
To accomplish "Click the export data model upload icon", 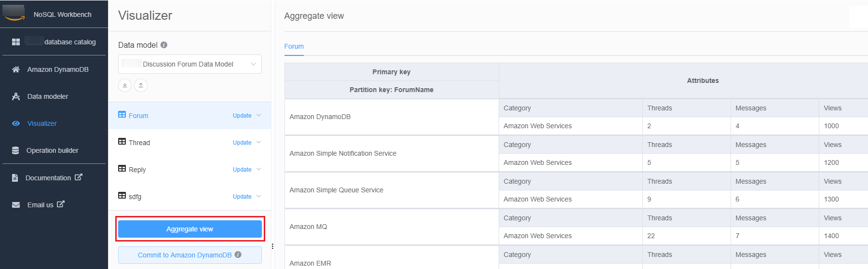I will tap(141, 85).
